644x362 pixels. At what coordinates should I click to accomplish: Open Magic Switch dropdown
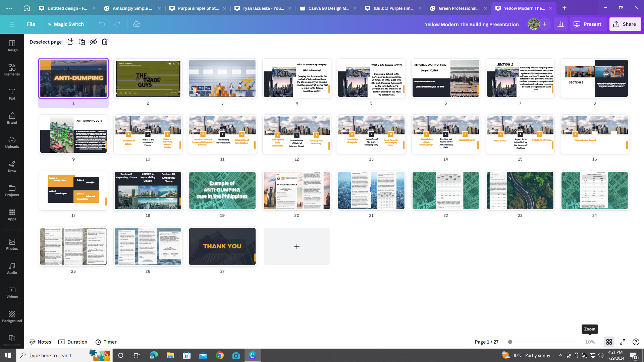click(66, 24)
